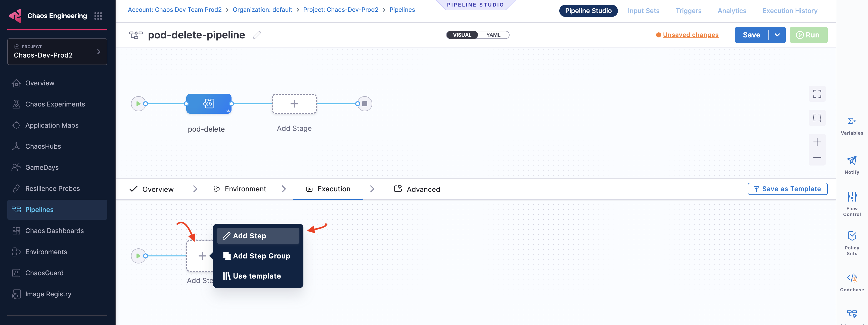Expand the Chaos-Dev-Prod2 project selector
The width and height of the screenshot is (868, 325).
click(57, 52)
